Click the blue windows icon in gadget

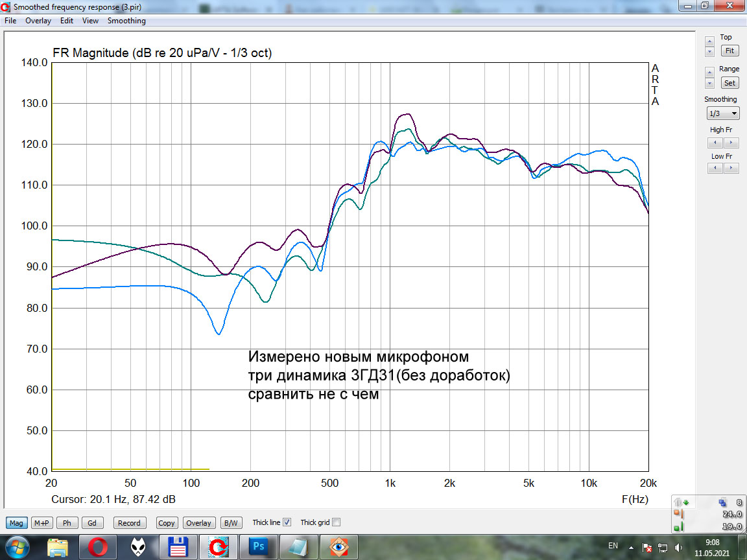tap(723, 502)
